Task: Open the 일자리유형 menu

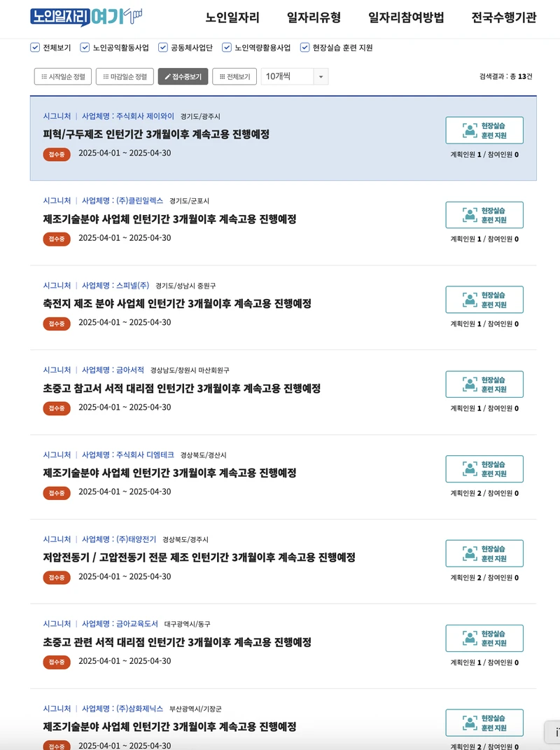Action: [x=309, y=18]
